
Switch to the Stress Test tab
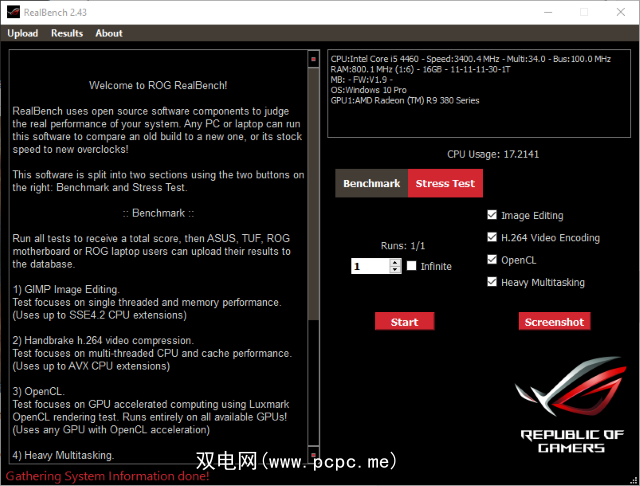[x=445, y=184]
